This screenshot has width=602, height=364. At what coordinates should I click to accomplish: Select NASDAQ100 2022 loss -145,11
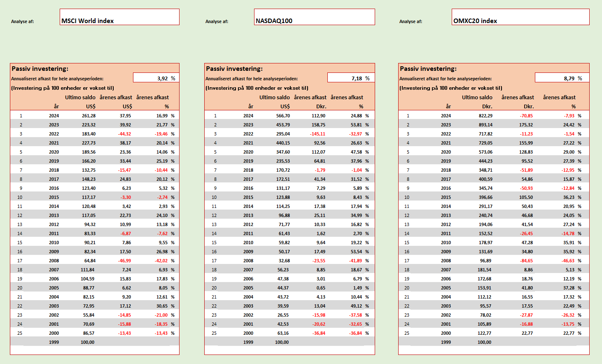(317, 134)
